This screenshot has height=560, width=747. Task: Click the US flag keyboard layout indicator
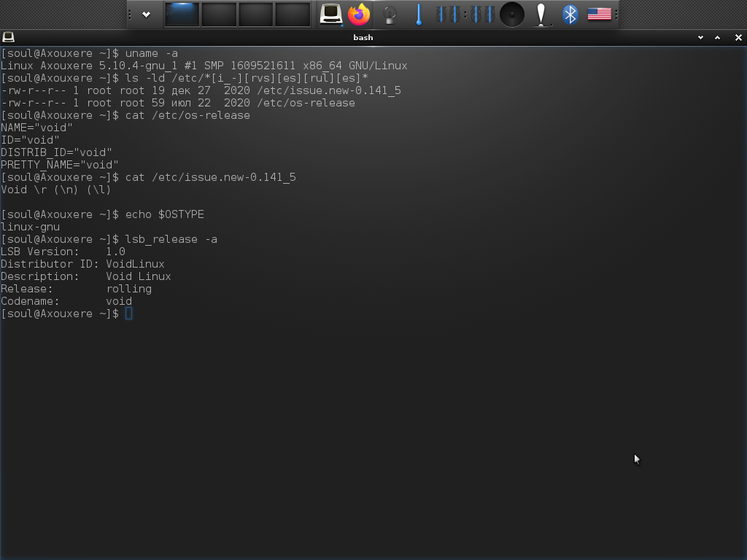point(600,15)
